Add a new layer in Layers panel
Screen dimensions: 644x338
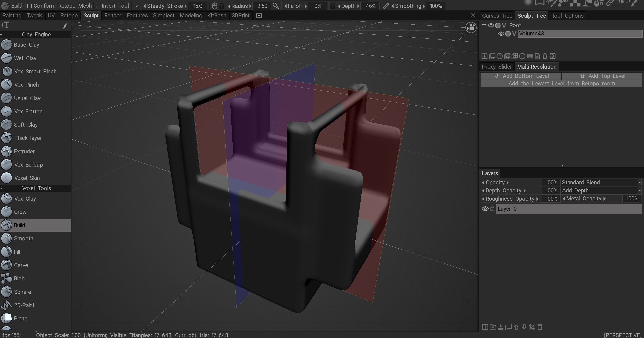(x=485, y=327)
